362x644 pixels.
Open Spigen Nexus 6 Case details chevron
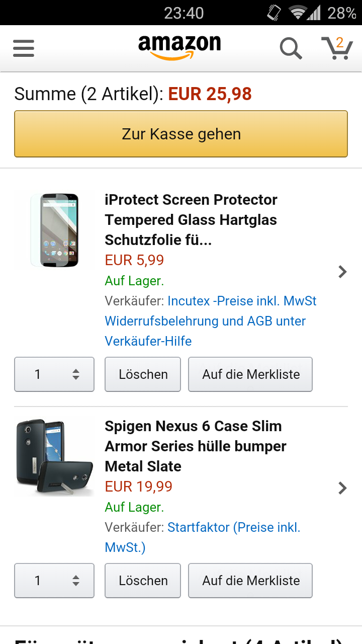[x=342, y=488]
